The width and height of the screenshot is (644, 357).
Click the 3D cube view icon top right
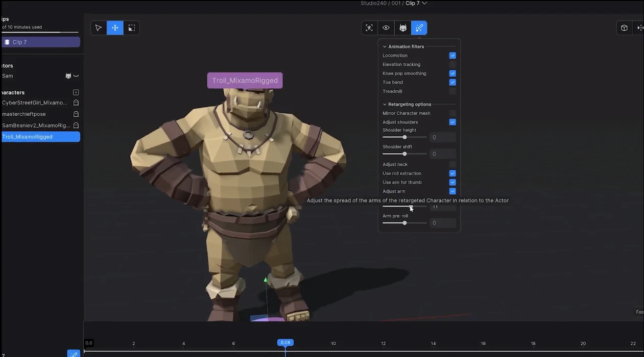(624, 28)
